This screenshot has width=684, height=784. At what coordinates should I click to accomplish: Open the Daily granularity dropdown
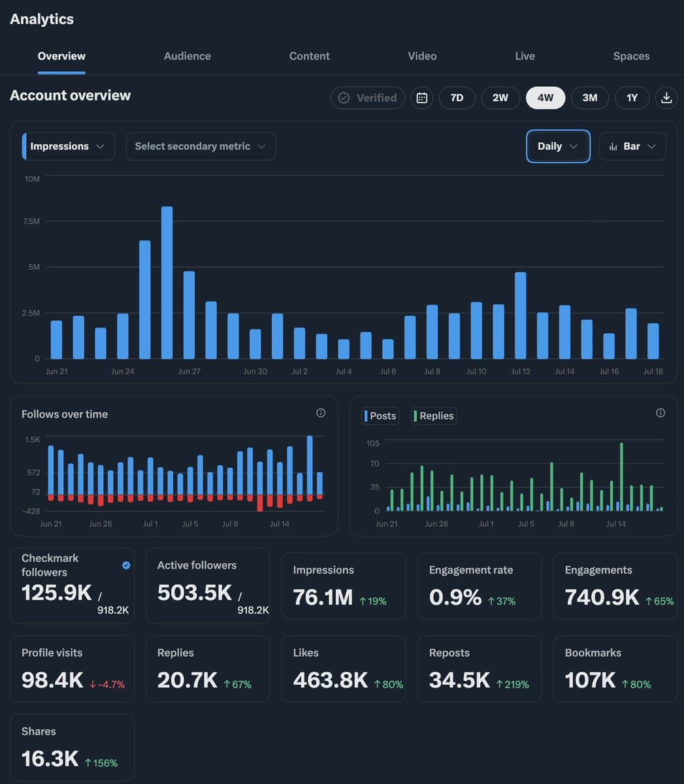click(558, 146)
